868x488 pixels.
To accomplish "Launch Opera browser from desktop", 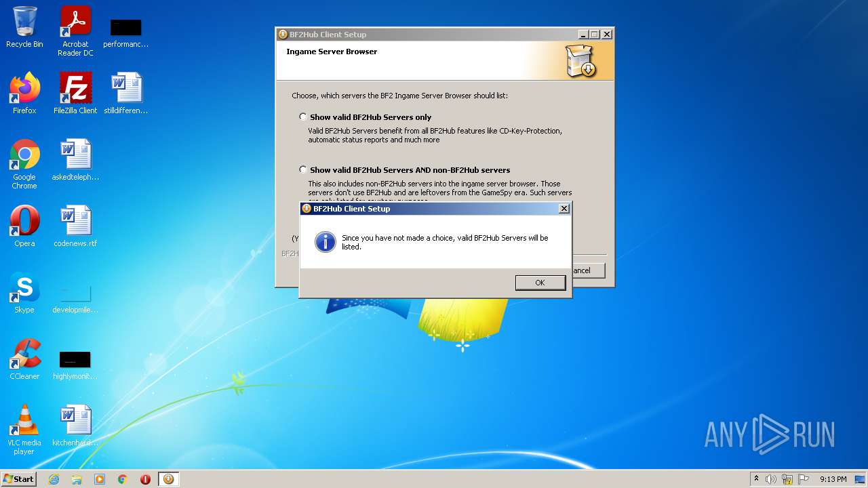I will [24, 226].
